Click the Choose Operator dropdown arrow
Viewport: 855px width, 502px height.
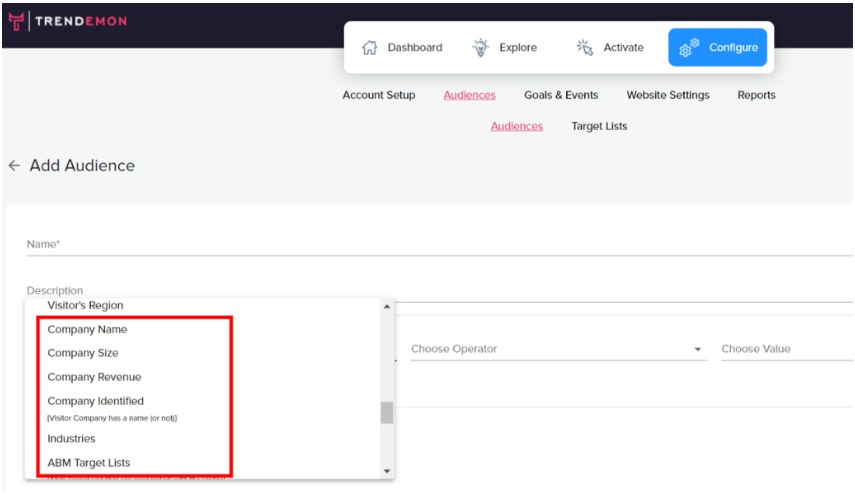(x=697, y=349)
